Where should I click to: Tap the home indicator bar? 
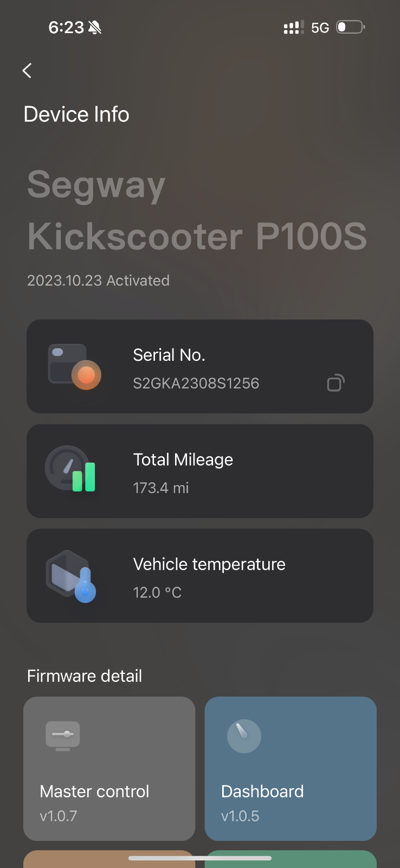tap(200, 858)
